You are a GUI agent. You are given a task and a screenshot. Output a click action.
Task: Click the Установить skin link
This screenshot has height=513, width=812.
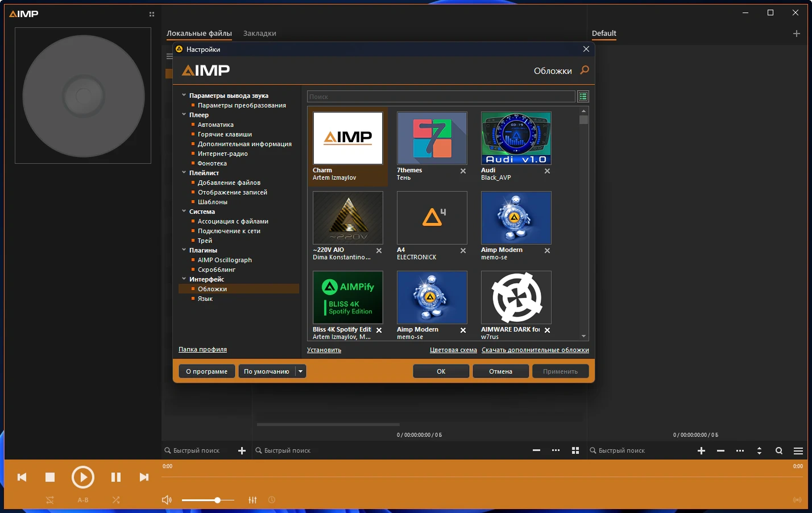(x=324, y=350)
